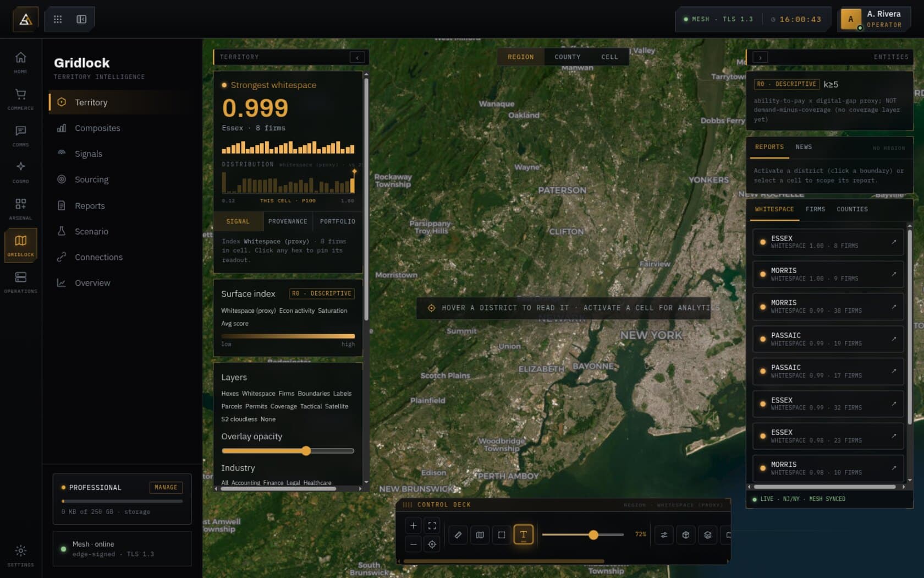Open the Portfolio tab

pyautogui.click(x=338, y=221)
